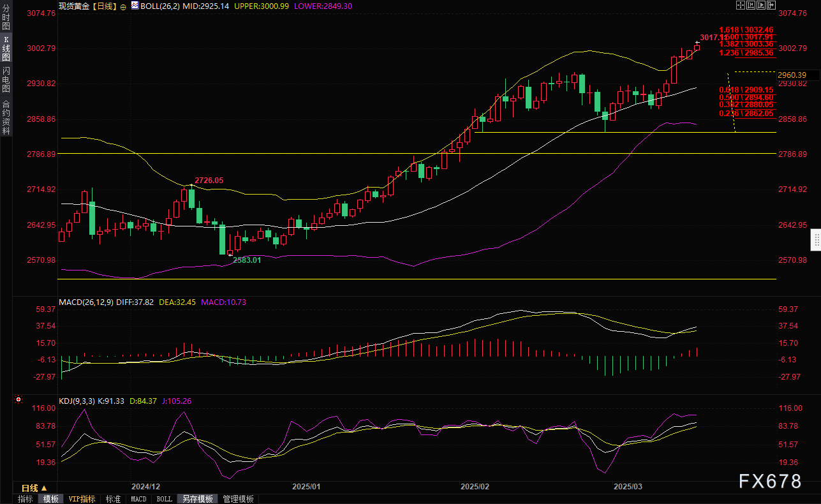Open the VIP指标 tab
This screenshot has height=504, width=821.
click(x=82, y=499)
